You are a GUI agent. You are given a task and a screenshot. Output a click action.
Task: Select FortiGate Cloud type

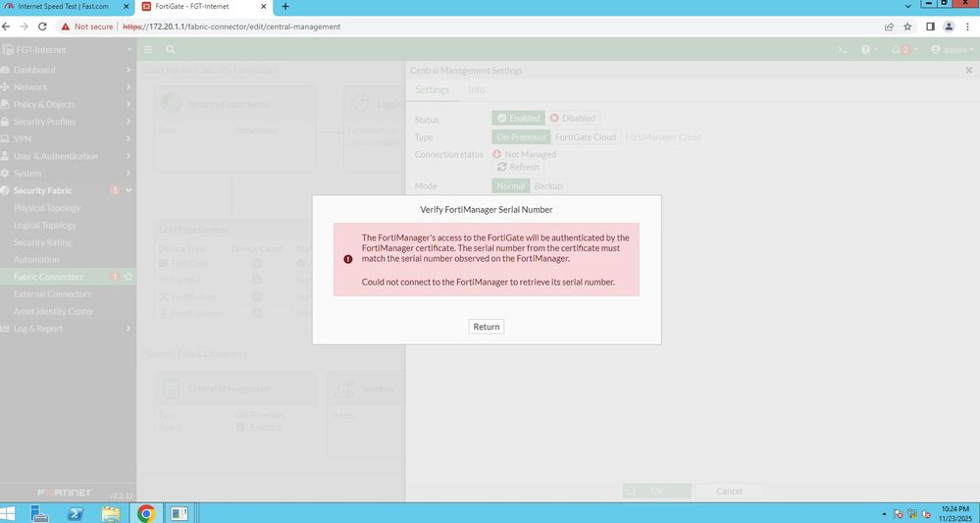pos(586,136)
